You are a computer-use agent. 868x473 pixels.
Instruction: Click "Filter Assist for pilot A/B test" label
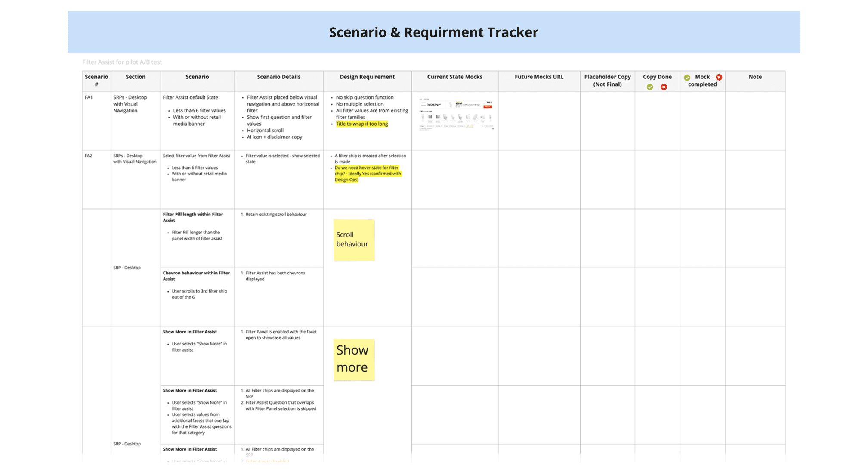[122, 62]
